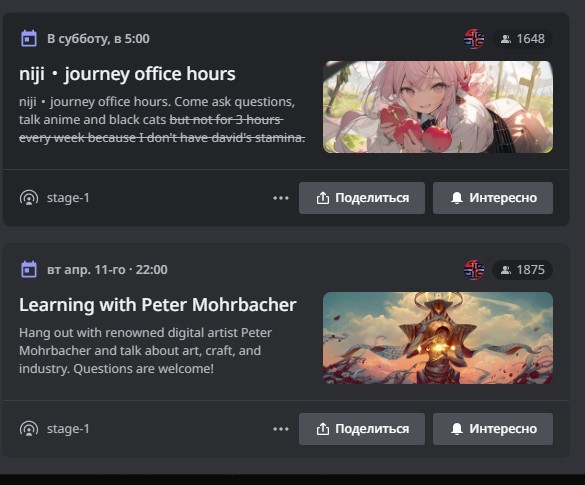Click server avatar beside 1875 count
This screenshot has width=585, height=485.
[x=474, y=270]
